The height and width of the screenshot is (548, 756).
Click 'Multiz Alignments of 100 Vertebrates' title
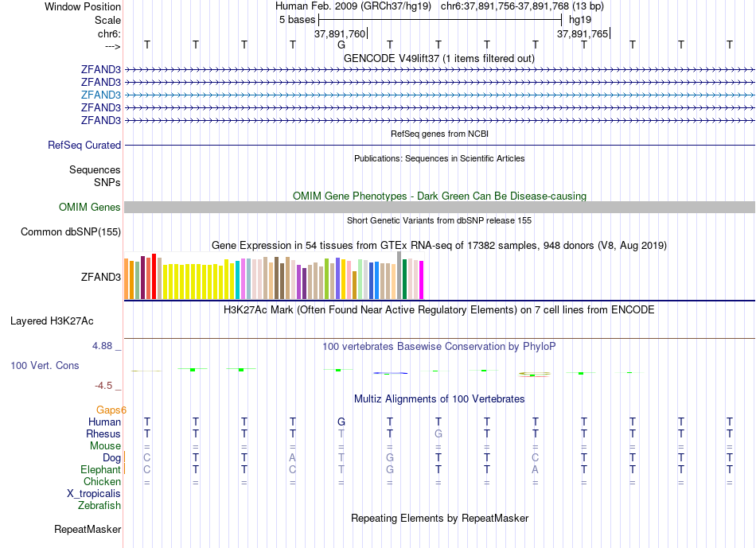[x=439, y=398]
